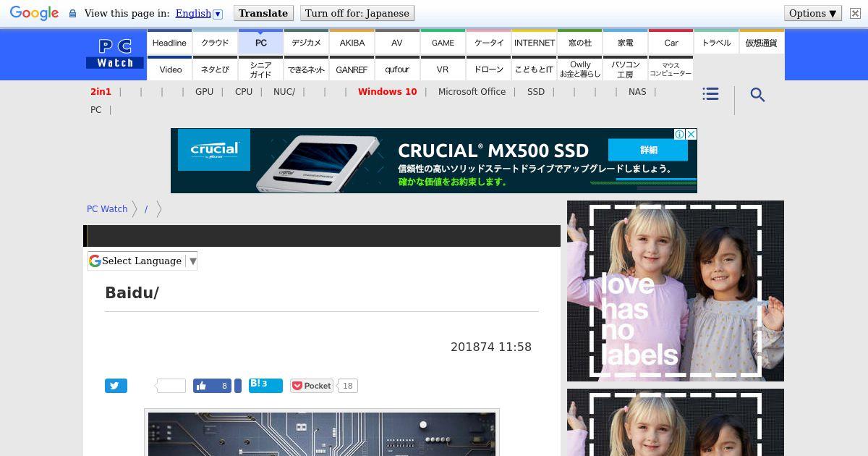Open site search via magnifier icon

(x=757, y=95)
